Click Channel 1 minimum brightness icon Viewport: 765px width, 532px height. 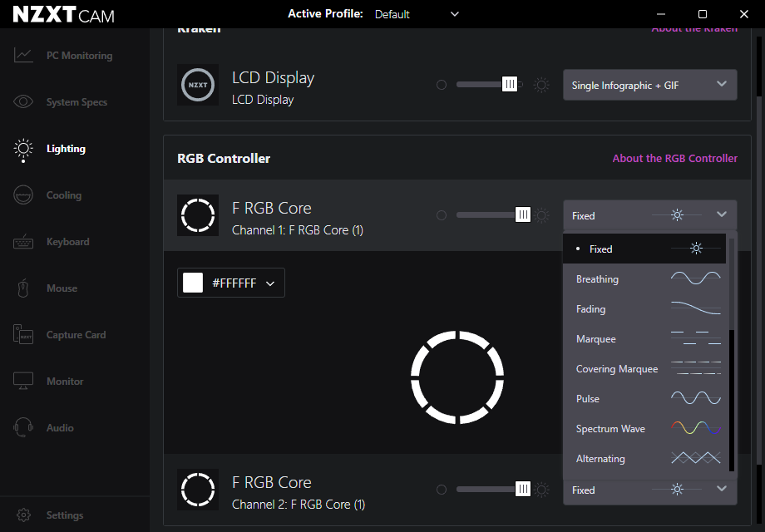pyautogui.click(x=442, y=215)
